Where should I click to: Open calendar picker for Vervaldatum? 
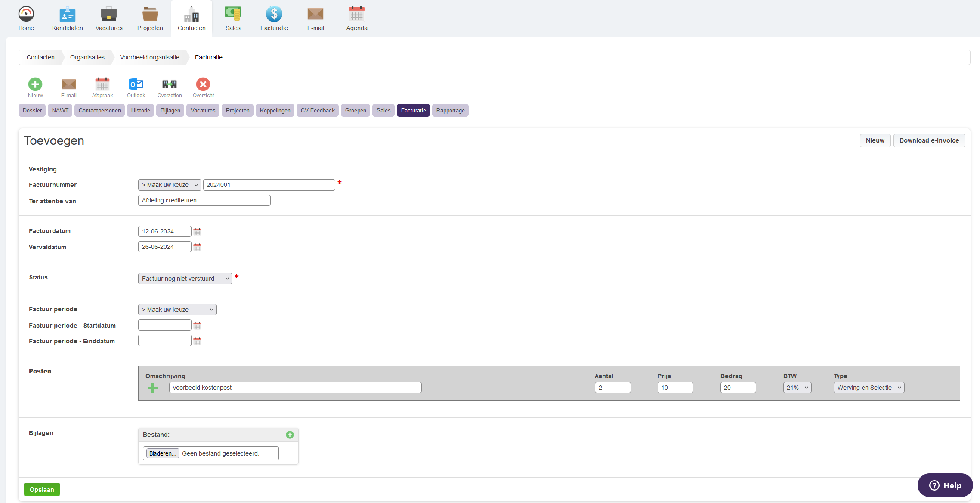198,247
